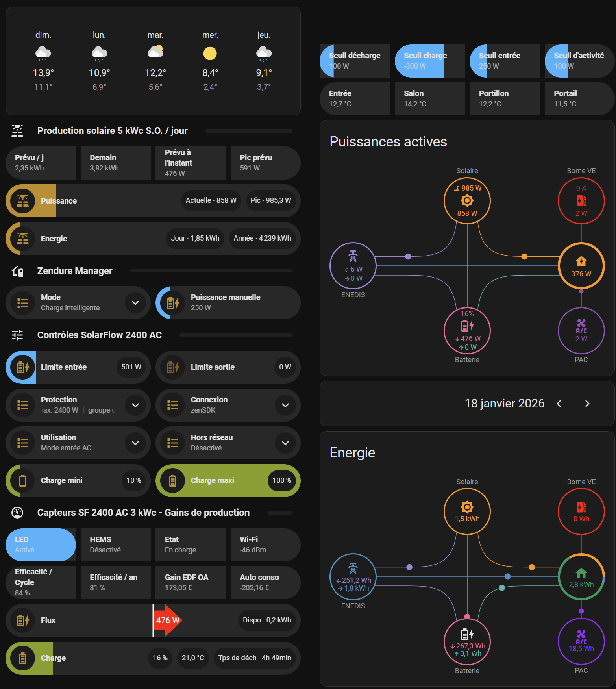616x689 pixels.
Task: Click the Borne VE node in Puissances actives
Action: coord(581,201)
